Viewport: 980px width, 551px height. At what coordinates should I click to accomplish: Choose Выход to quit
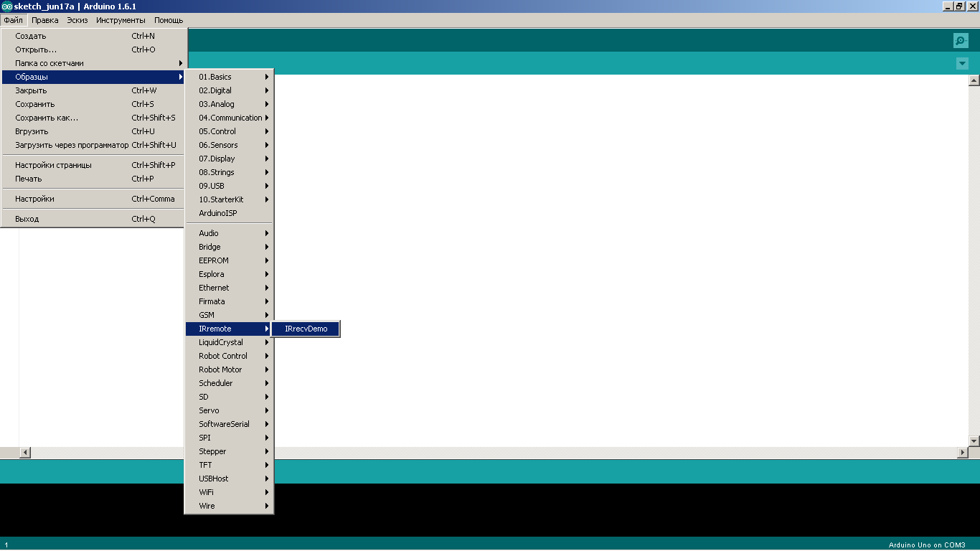point(93,219)
